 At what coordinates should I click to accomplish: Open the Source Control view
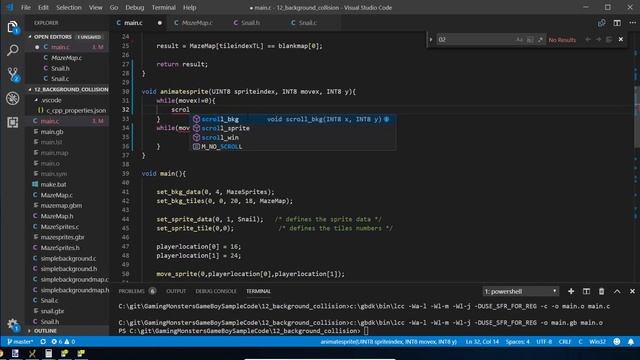coord(13,74)
